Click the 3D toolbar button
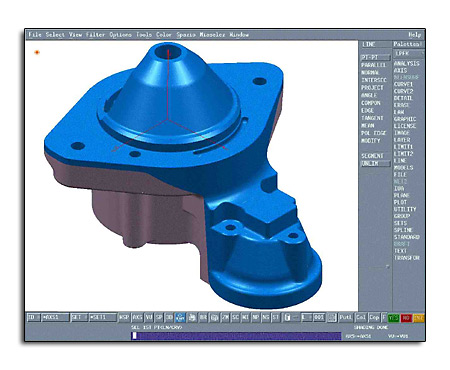This screenshot has height=370, width=450. [169, 317]
